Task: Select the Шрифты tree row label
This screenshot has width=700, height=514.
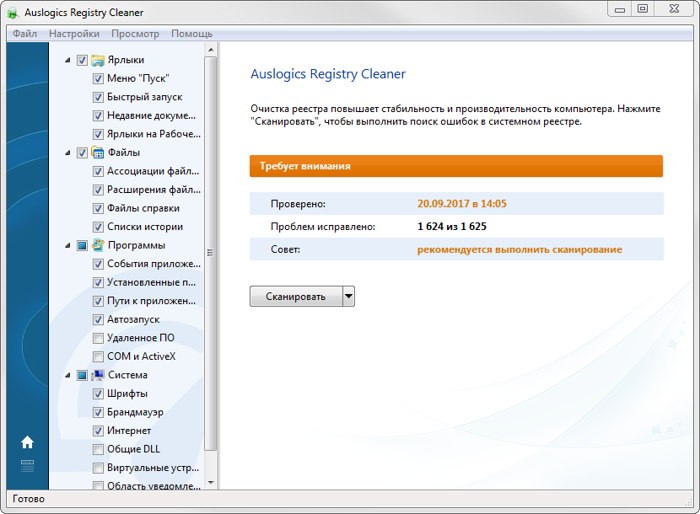Action: coord(127,394)
